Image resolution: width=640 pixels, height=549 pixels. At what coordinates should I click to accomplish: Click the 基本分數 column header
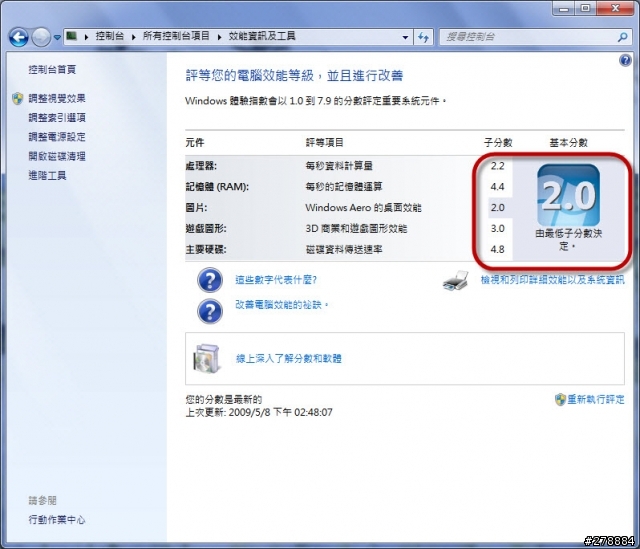(x=569, y=142)
